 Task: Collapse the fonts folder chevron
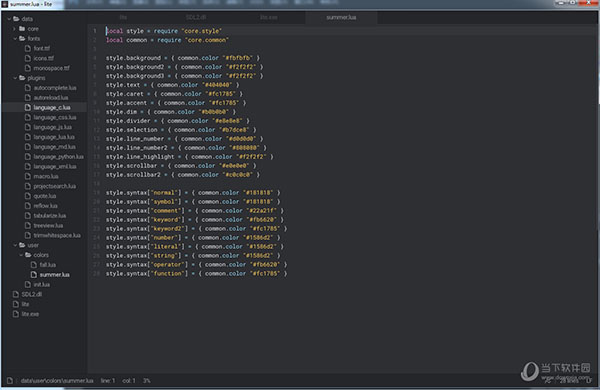(x=15, y=38)
